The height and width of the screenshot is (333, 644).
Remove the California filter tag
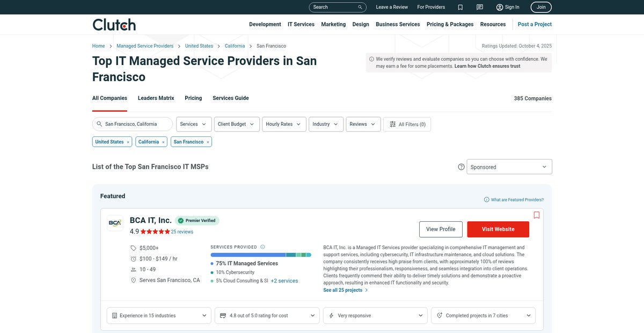point(163,142)
